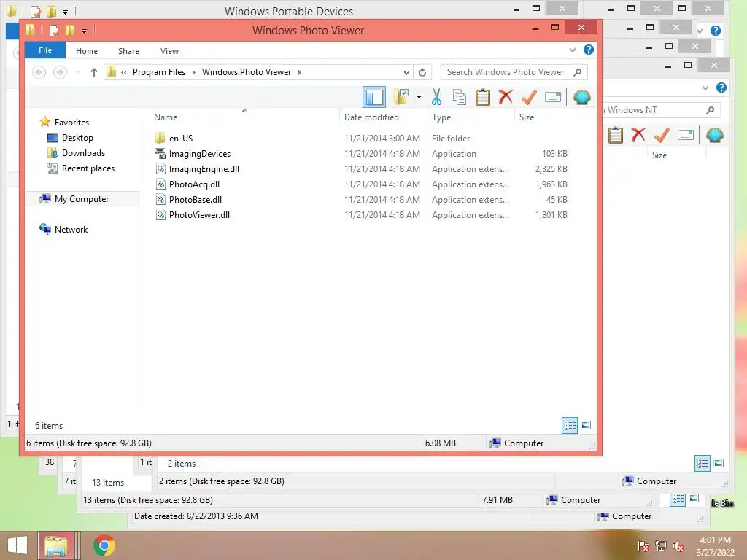This screenshot has height=560, width=747.
Task: Switch to details view in status area
Action: (x=570, y=425)
